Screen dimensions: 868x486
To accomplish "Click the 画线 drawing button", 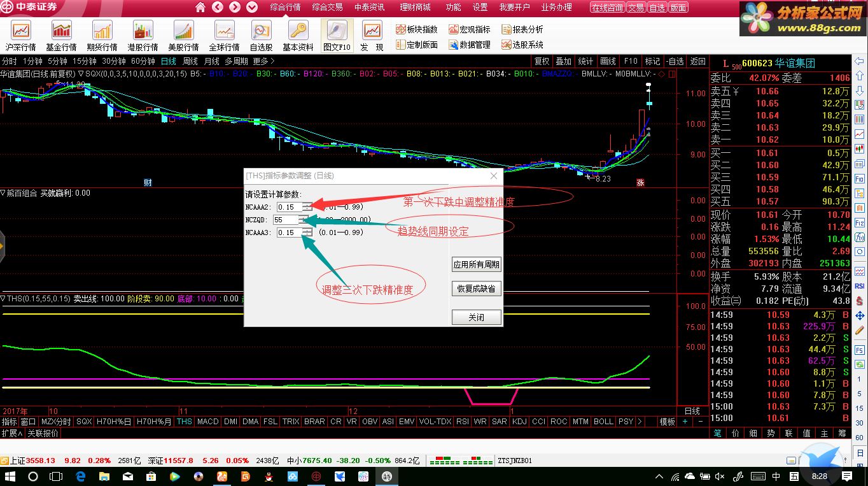I will 608,61.
